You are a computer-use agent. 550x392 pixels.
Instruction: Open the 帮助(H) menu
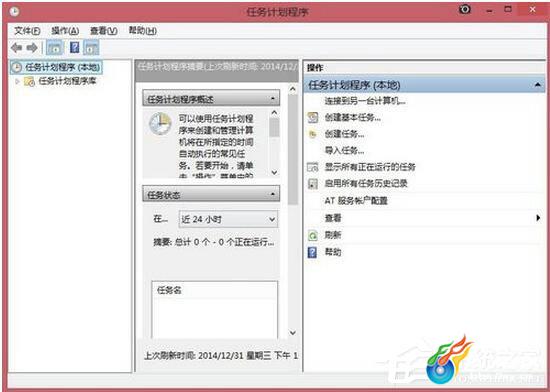point(142,31)
